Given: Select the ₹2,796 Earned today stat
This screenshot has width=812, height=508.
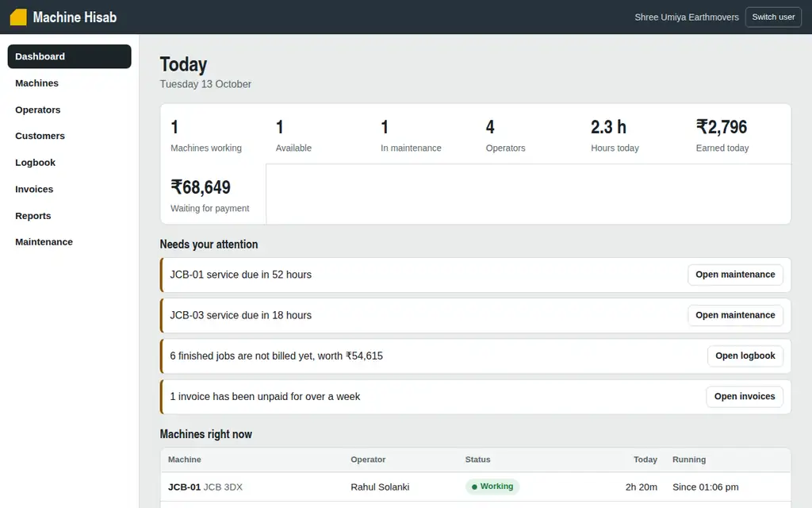Looking at the screenshot, I should coord(738,134).
